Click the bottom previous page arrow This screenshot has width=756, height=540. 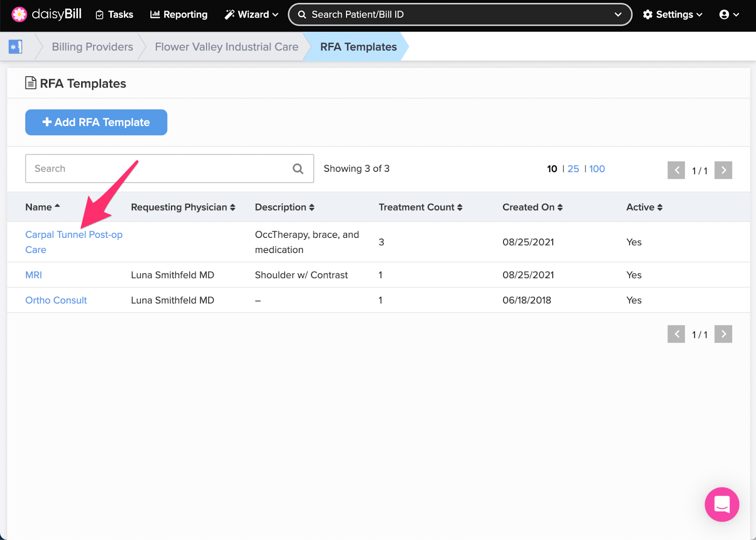point(676,334)
